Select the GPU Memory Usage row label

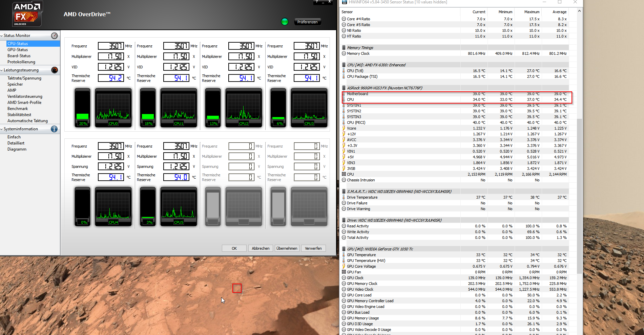pos(363,318)
